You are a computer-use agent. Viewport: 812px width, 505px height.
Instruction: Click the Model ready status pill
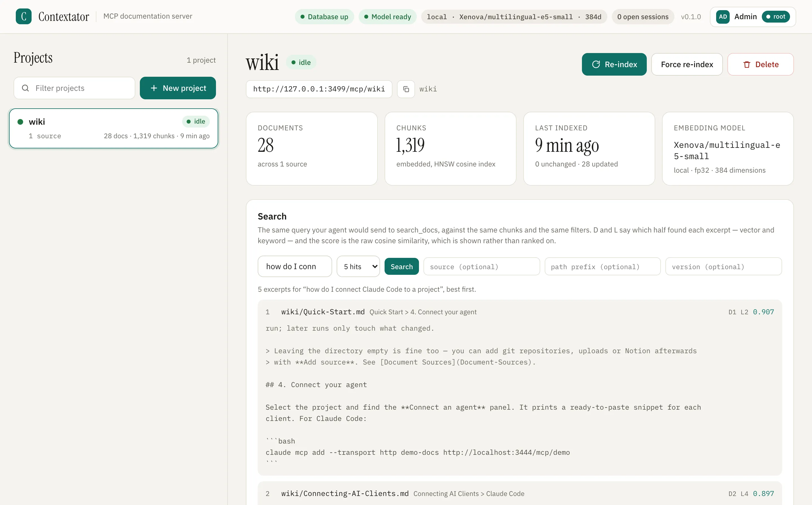387,17
